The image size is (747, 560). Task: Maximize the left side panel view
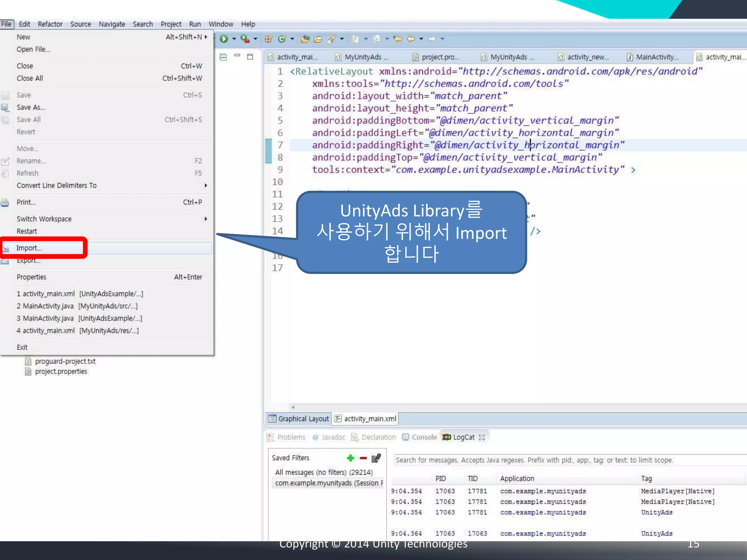coord(250,57)
